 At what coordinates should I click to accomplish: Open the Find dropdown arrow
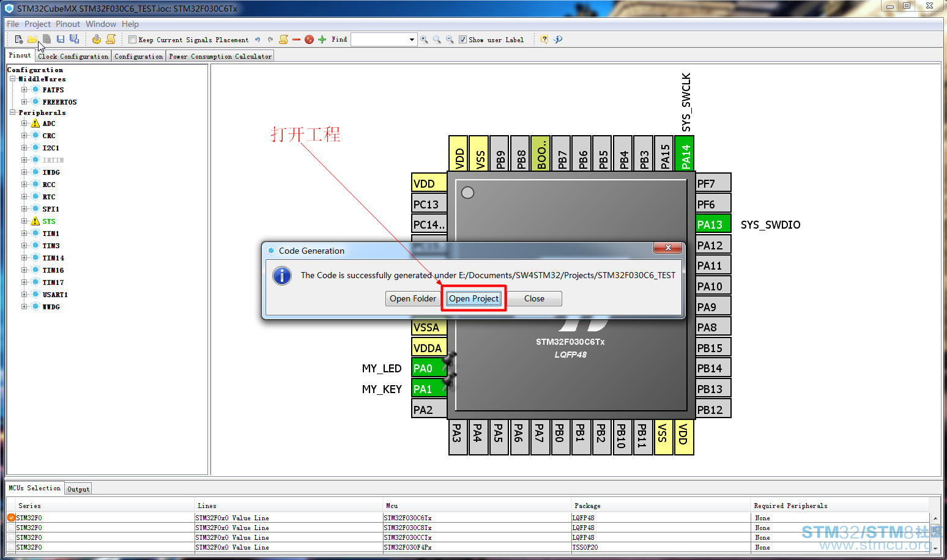(412, 40)
